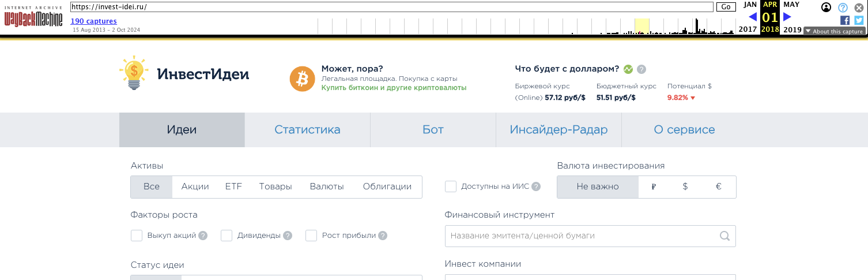Share capture via Facebook icon
The width and height of the screenshot is (868, 280).
pos(845,20)
